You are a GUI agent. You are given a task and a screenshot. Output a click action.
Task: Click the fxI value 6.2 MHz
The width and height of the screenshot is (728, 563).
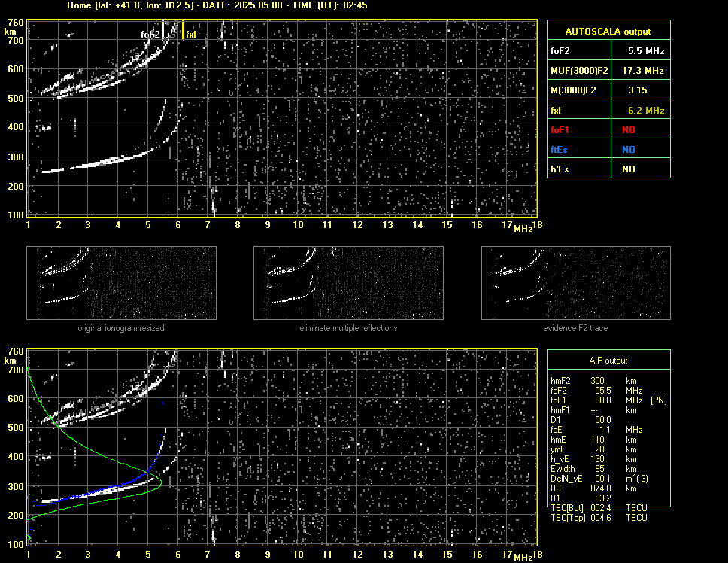pyautogui.click(x=646, y=111)
